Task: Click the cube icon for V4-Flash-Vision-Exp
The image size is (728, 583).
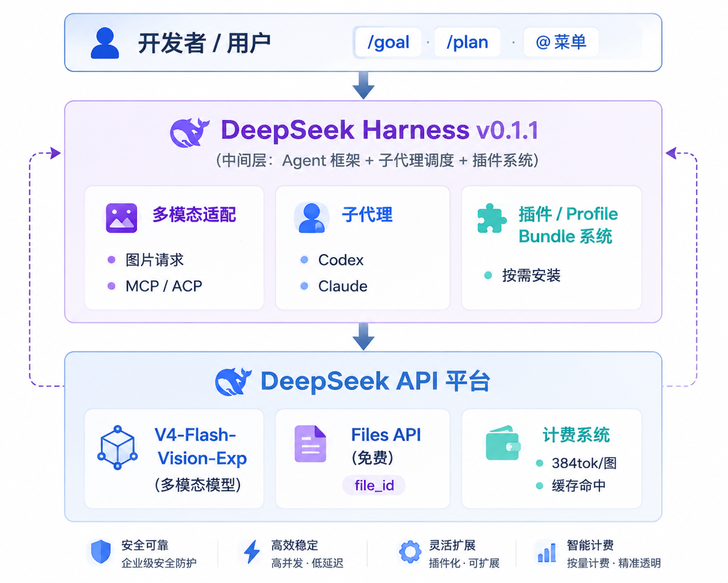Action: pos(118,447)
